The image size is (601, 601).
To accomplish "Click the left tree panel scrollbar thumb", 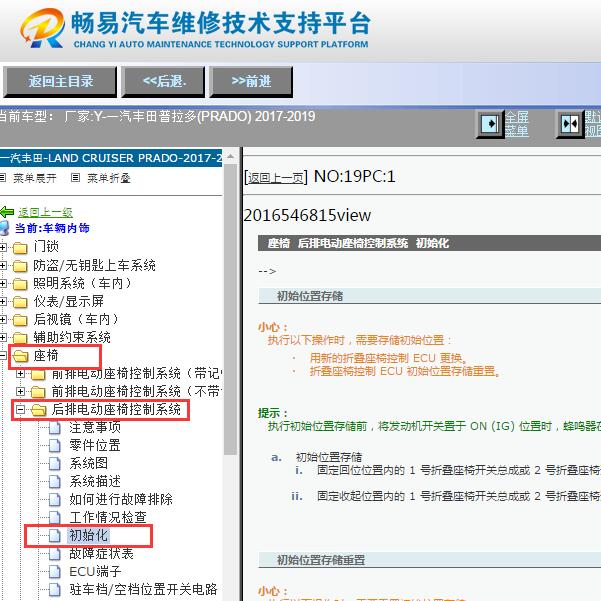I will pos(230,310).
